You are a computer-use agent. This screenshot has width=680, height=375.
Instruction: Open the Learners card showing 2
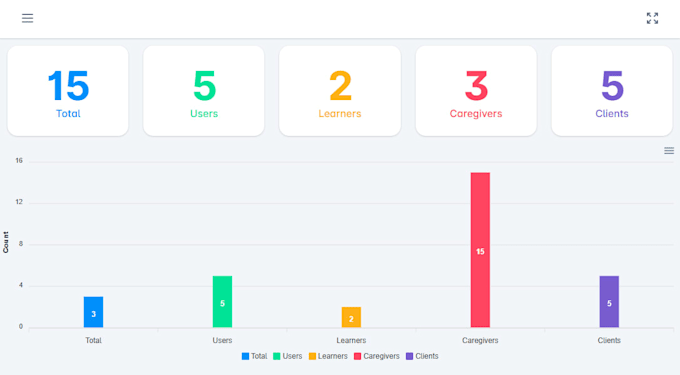(340, 91)
